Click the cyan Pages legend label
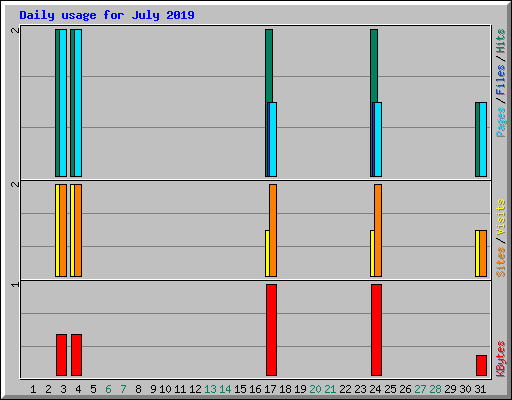This screenshot has width=512, height=400. tap(501, 122)
